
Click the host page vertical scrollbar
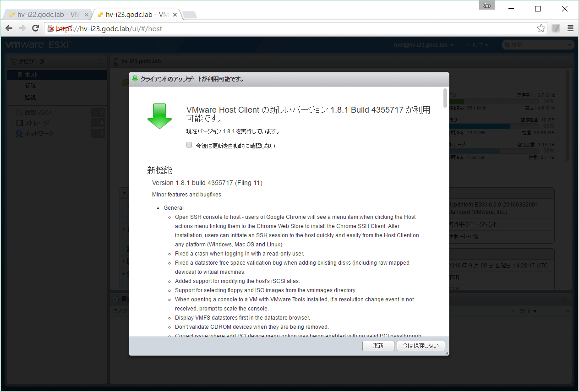click(568, 115)
